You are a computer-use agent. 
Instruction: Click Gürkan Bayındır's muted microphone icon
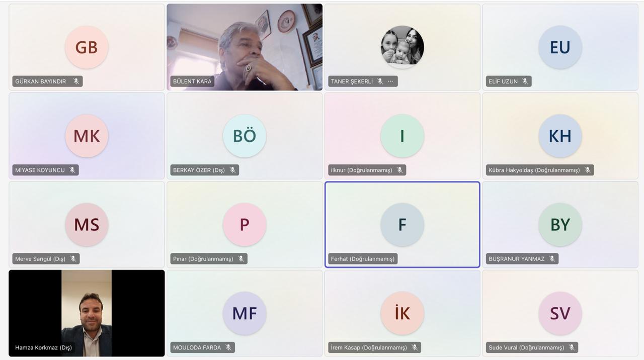coord(76,81)
